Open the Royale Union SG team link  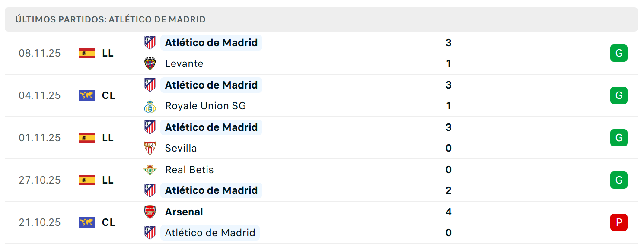pyautogui.click(x=205, y=106)
